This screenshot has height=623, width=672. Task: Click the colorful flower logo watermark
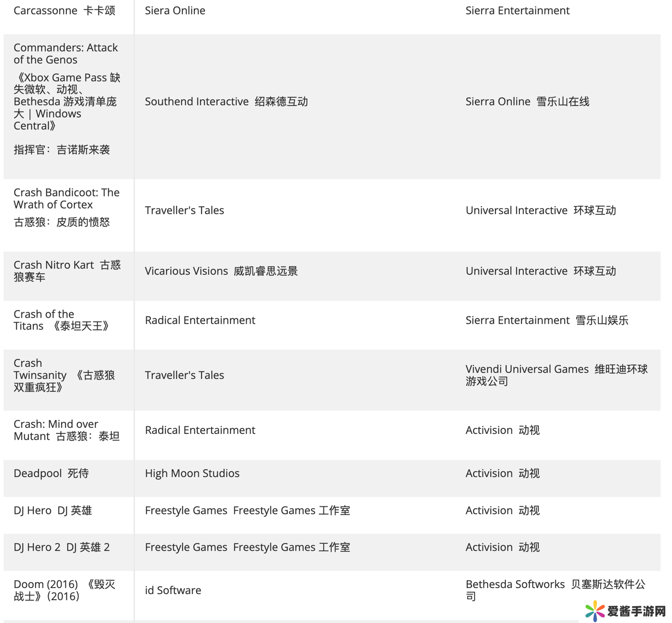595,611
